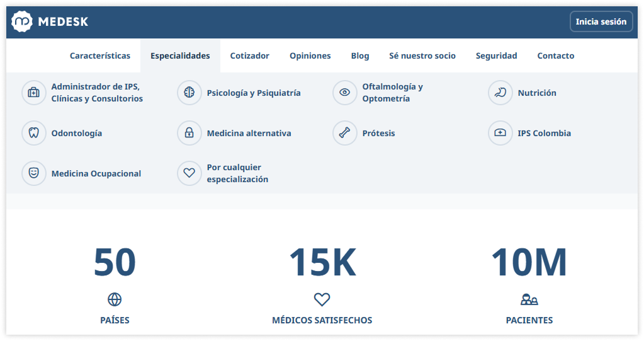Click the globe icon above PAÍSES

point(115,299)
